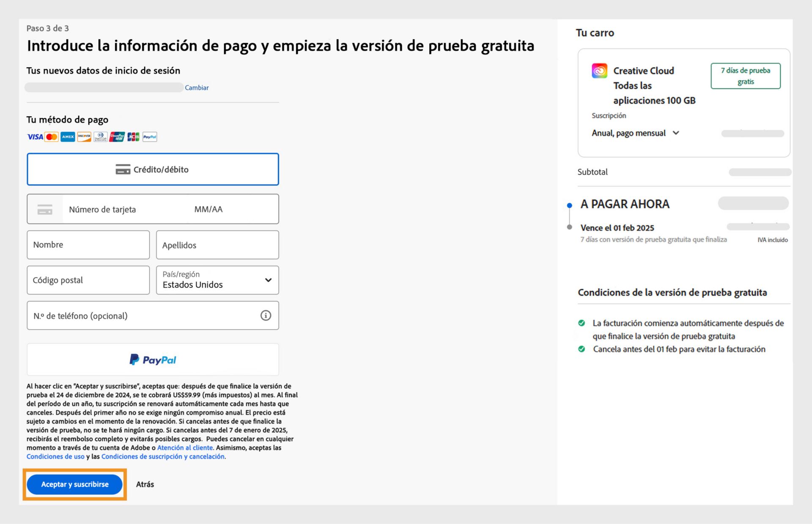This screenshot has width=812, height=524.
Task: Go back with the Atrás button
Action: click(145, 484)
